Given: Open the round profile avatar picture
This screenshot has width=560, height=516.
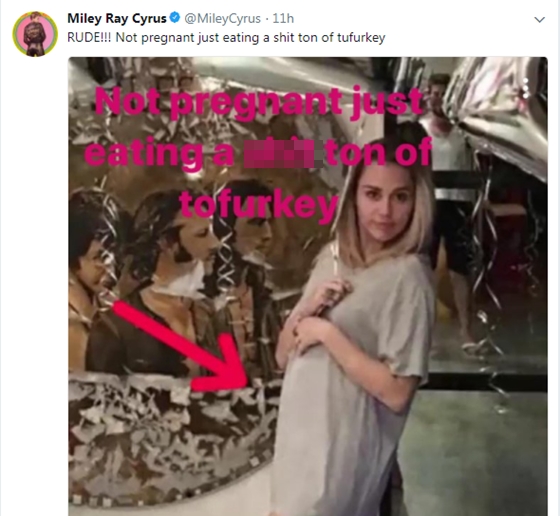Looking at the screenshot, I should pos(35,34).
